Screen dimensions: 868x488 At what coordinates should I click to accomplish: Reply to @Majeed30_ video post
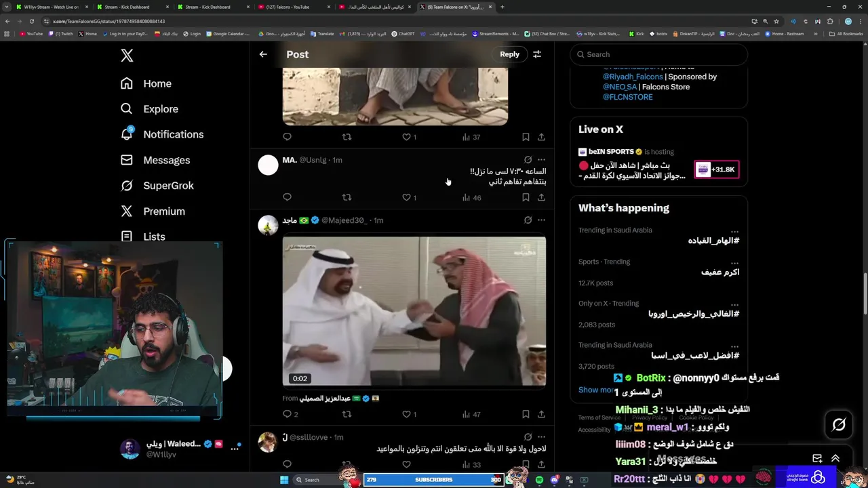point(290,414)
